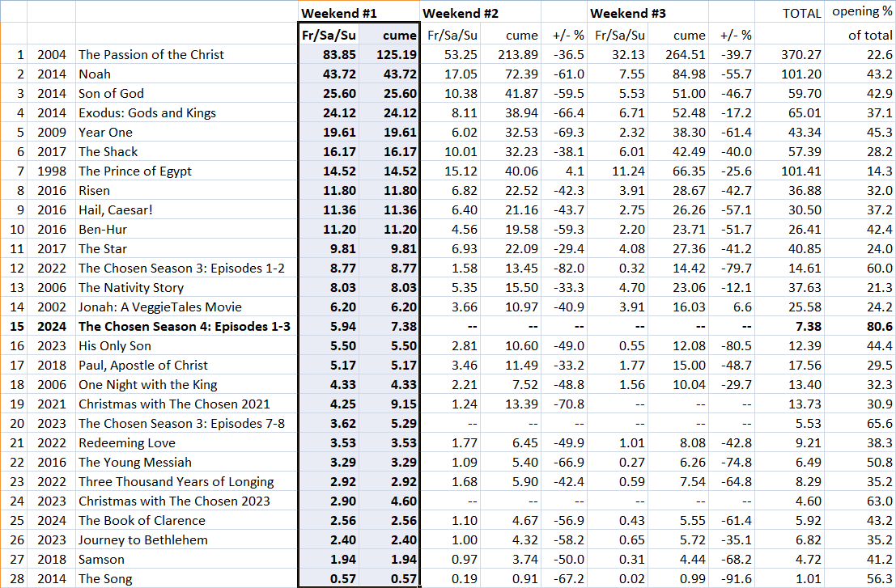Select 'Redeeming Love' title cell
896x588 pixels.
coord(186,443)
